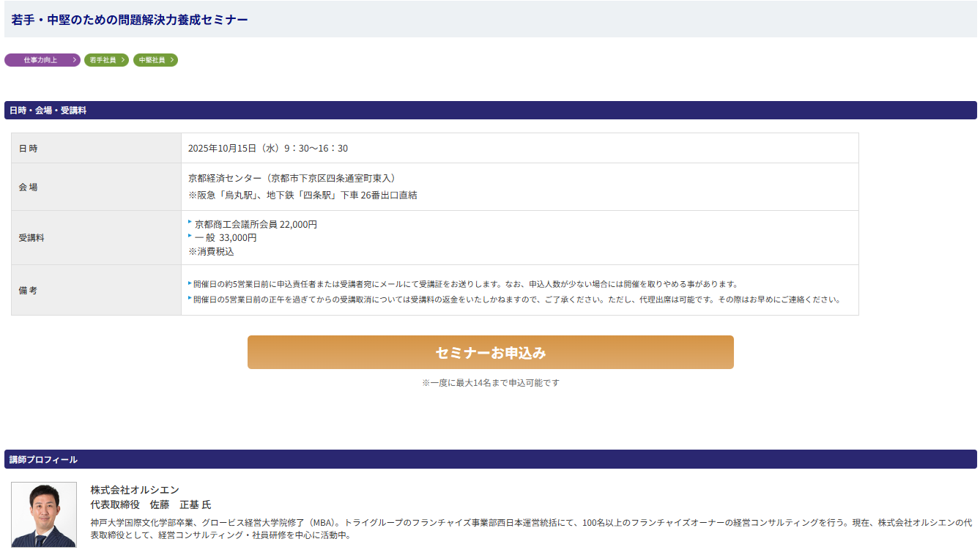Click the 仕事力向上 purple category tag
980x558 pixels.
click(x=40, y=60)
